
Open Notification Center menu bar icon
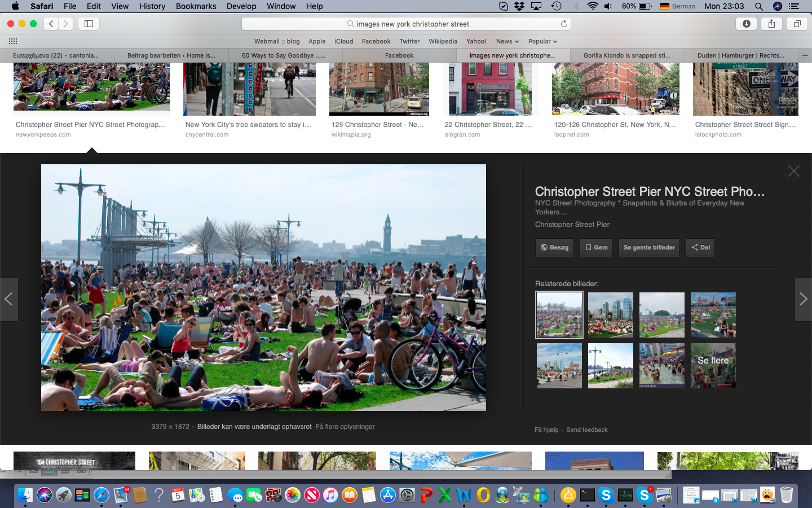tap(794, 6)
